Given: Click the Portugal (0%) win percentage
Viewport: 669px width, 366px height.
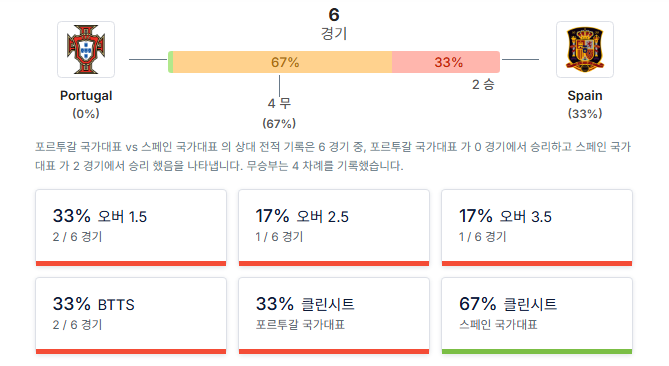Looking at the screenshot, I should (86, 113).
